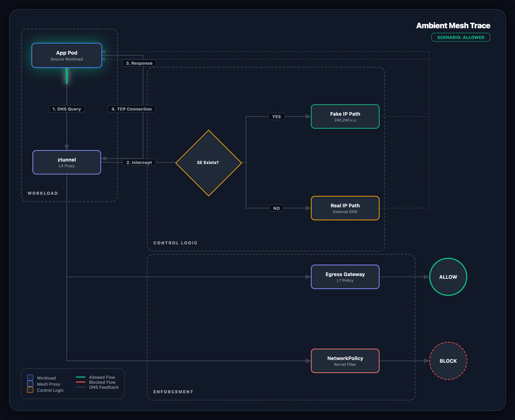This screenshot has height=420, width=515.
Task: Click the BLOCK outcome circle
Action: coord(448,361)
